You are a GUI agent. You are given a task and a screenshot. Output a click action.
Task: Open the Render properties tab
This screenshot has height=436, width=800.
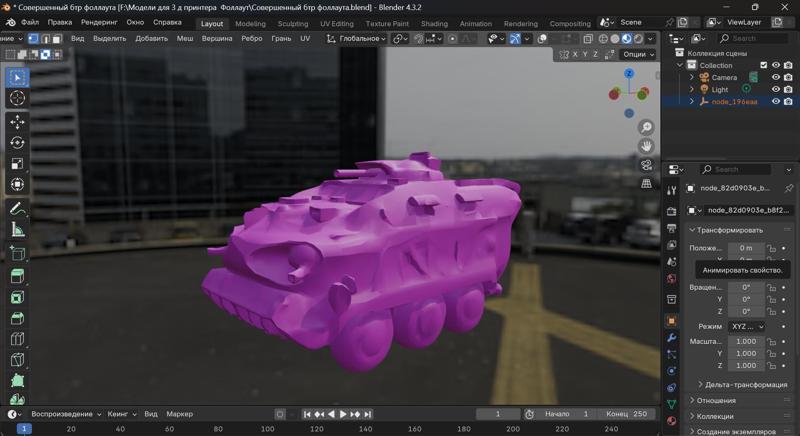(x=671, y=211)
